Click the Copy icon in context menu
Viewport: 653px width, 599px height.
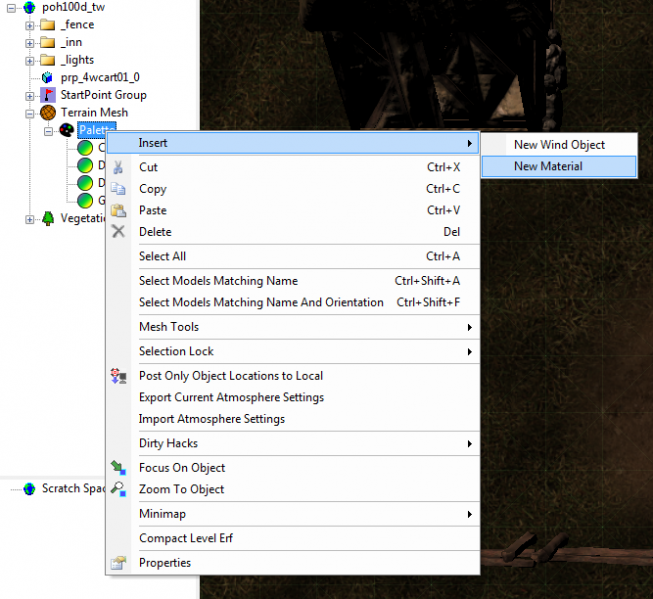click(119, 189)
